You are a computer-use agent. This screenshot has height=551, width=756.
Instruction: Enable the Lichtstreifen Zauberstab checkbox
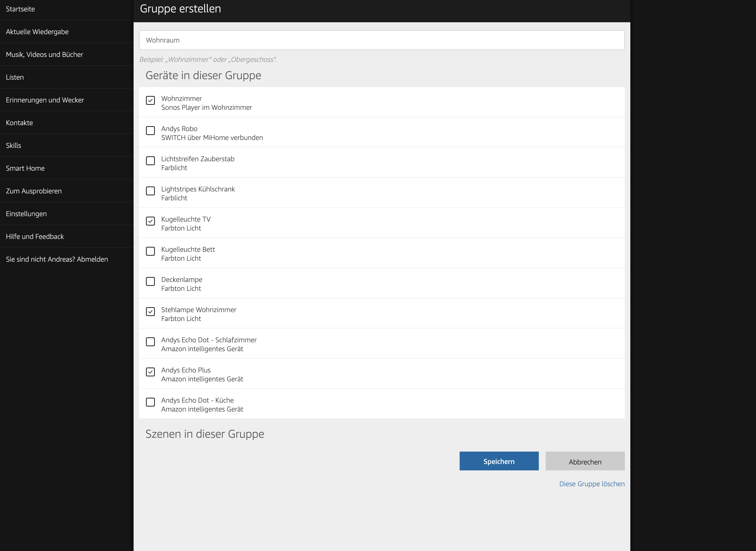(150, 161)
